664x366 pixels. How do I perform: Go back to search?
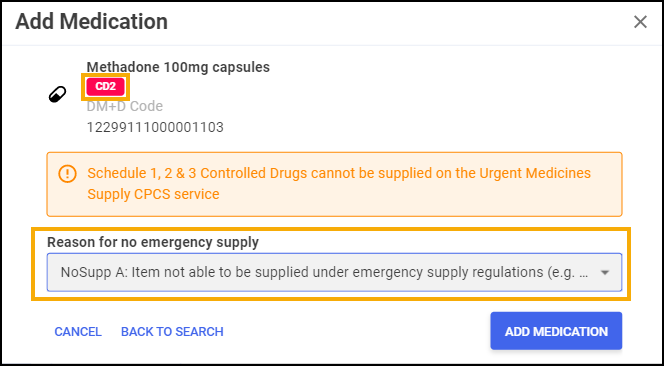pyautogui.click(x=172, y=331)
